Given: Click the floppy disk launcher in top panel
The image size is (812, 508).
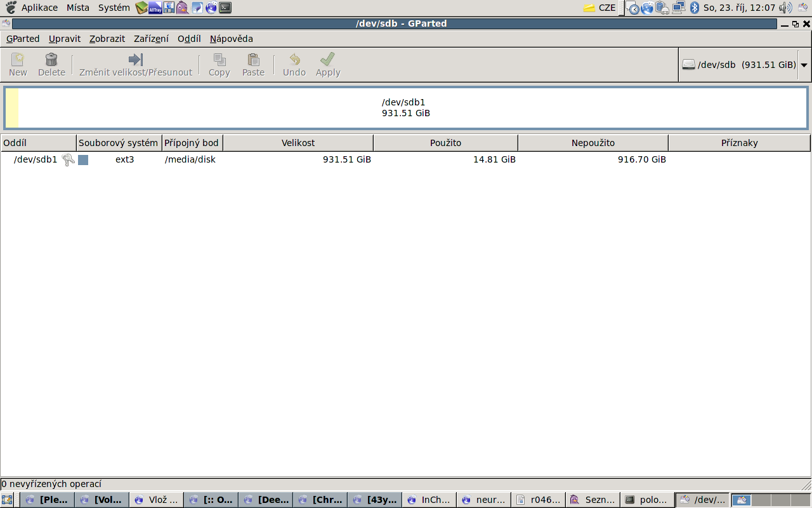Looking at the screenshot, I should 169,8.
